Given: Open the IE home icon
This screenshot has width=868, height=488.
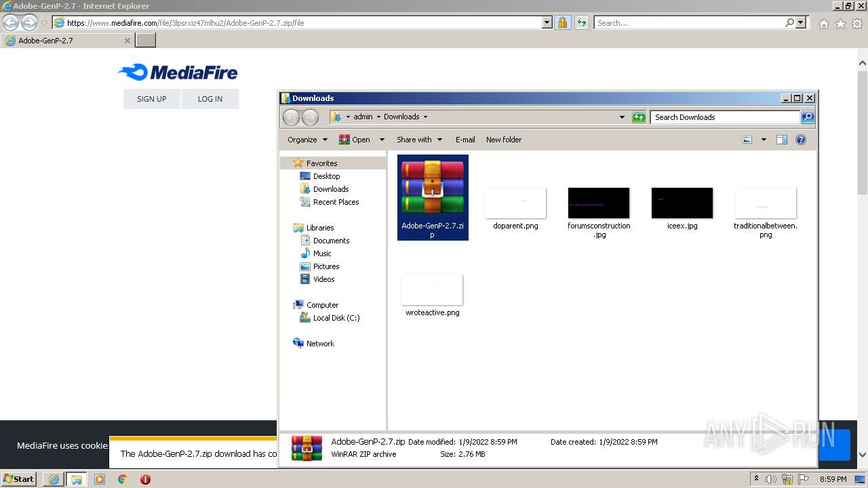Looking at the screenshot, I should (x=823, y=24).
